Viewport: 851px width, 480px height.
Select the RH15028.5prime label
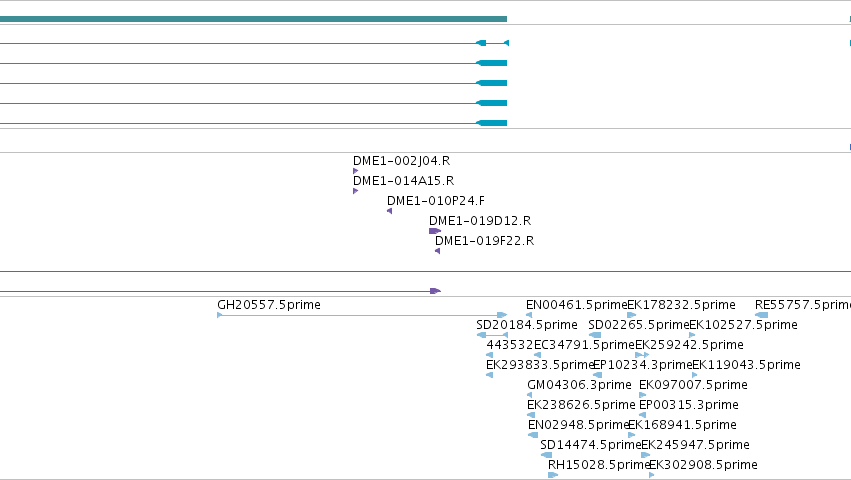click(599, 465)
